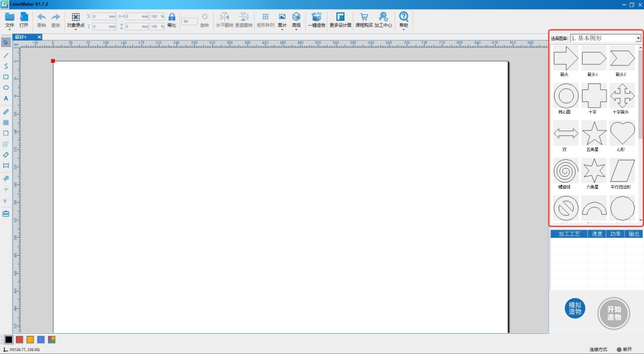Image resolution: width=644 pixels, height=354 pixels.
Task: Expand the 对象原点 object origin dropdown
Action: (x=76, y=20)
